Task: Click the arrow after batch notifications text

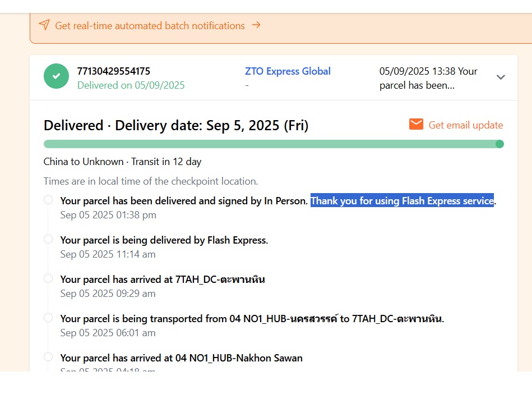Action: (x=256, y=25)
